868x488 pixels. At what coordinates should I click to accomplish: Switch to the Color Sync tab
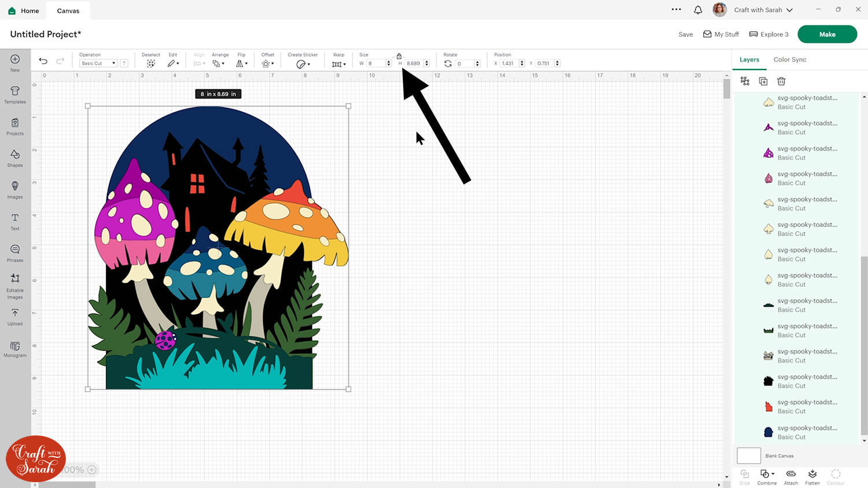click(789, 60)
